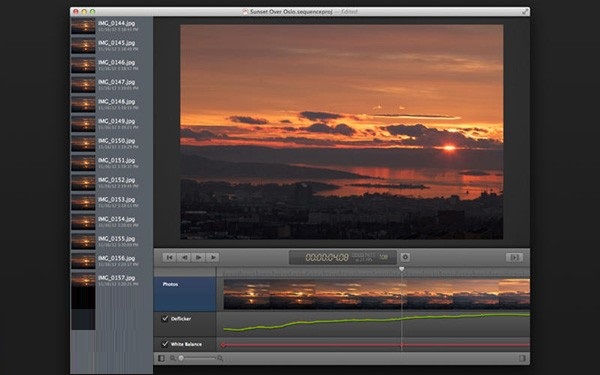The height and width of the screenshot is (375, 600).
Task: Click the Sunset Over Oslo.sequenceproj title
Action: point(291,12)
